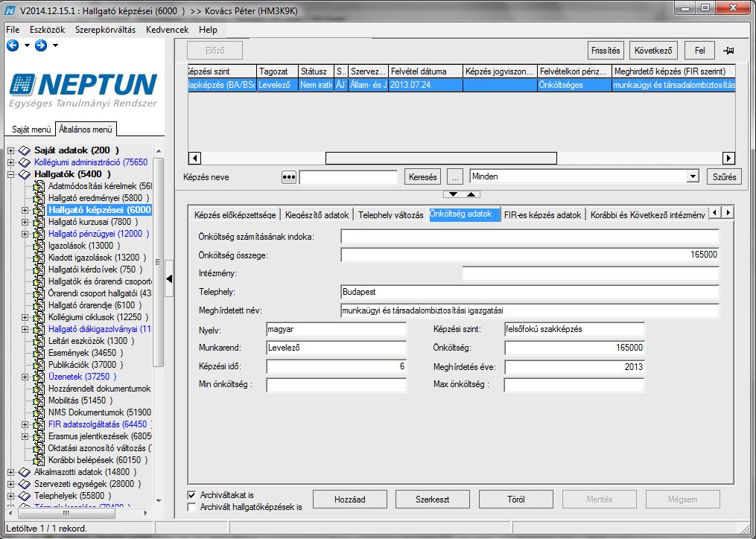Click the Képzés neve search input field
The image size is (756, 539).
coord(348,177)
